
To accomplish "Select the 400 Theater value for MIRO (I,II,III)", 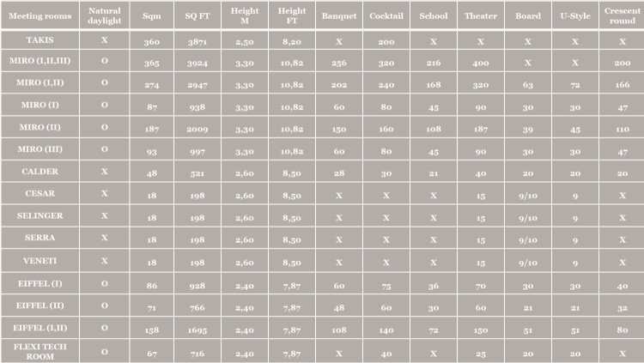I will point(481,63).
